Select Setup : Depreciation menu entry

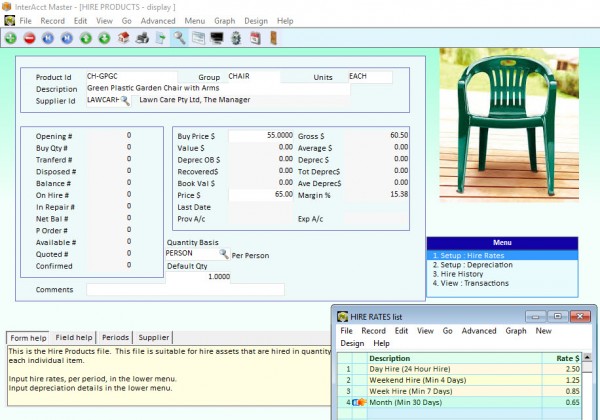click(502, 265)
